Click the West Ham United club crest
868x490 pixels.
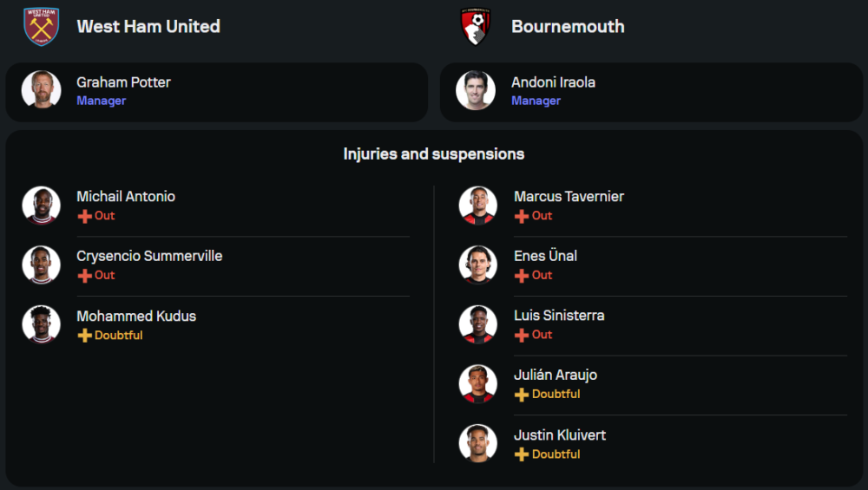[x=40, y=26]
